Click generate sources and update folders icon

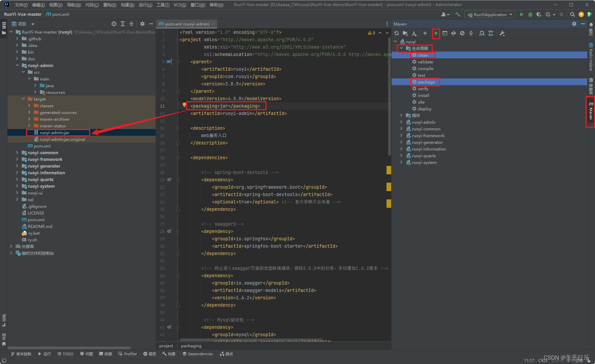click(405, 33)
